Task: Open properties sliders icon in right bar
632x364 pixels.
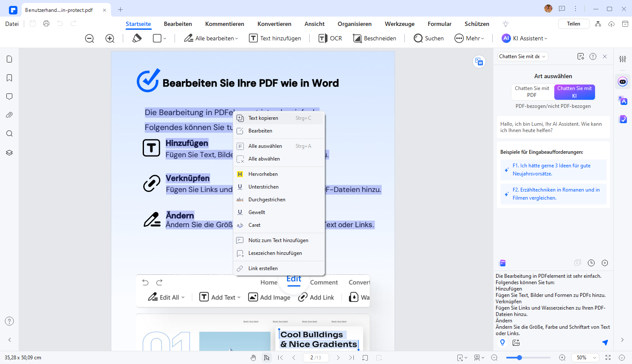Action: point(623,59)
